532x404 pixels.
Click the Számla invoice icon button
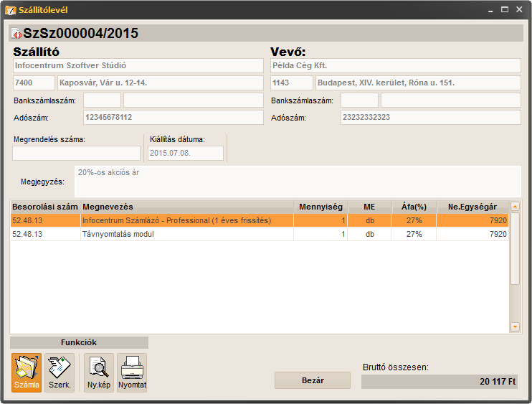click(x=26, y=372)
